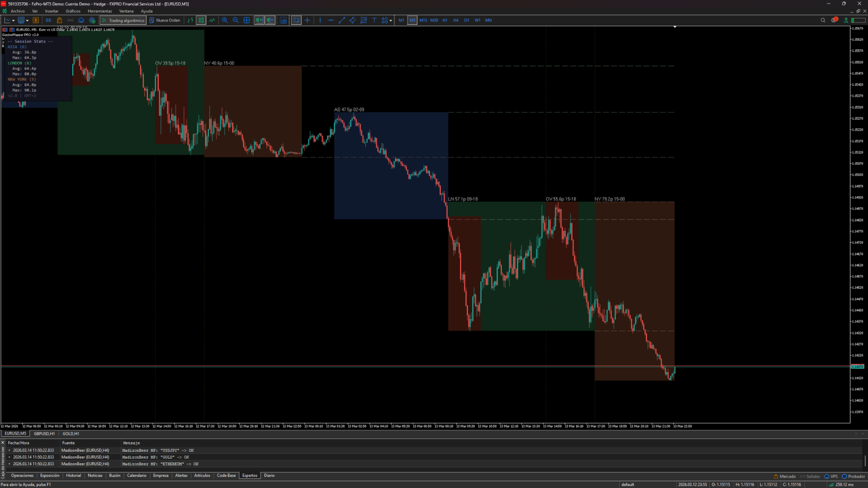Open the MetaEditor IDE
The image size is (868, 488).
(48, 20)
